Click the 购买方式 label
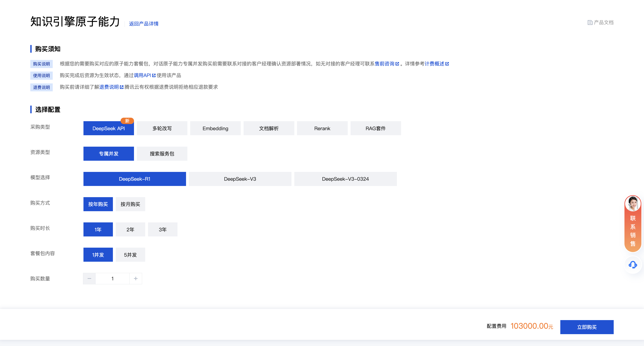The image size is (644, 346). (x=40, y=203)
